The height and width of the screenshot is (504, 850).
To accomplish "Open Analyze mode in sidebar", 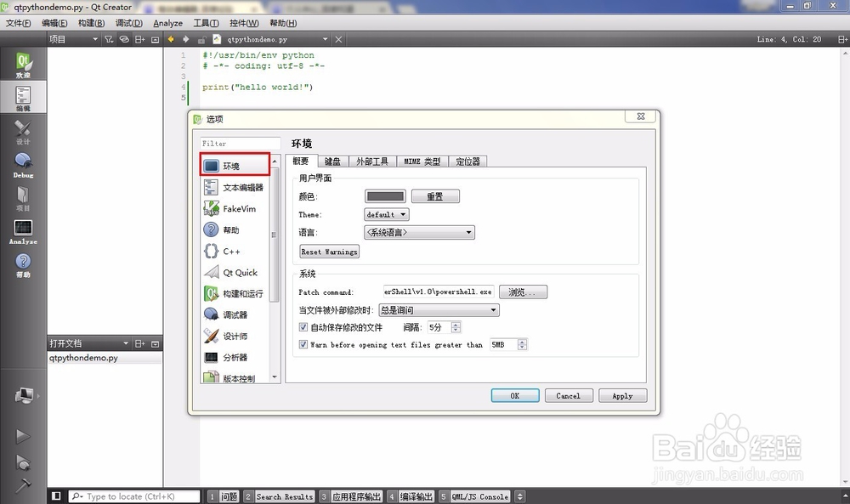I will pos(23,231).
